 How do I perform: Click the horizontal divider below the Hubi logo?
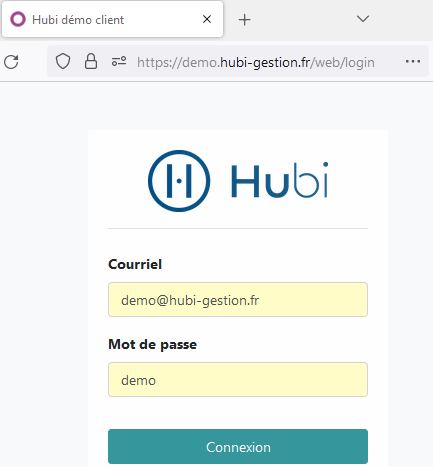click(238, 229)
